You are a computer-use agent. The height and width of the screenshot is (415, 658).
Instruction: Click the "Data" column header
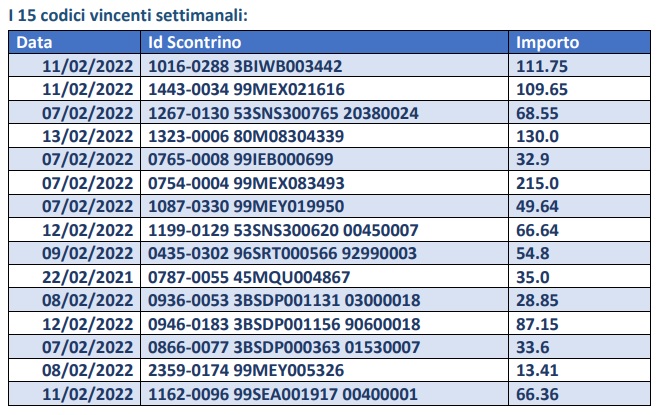(35, 43)
